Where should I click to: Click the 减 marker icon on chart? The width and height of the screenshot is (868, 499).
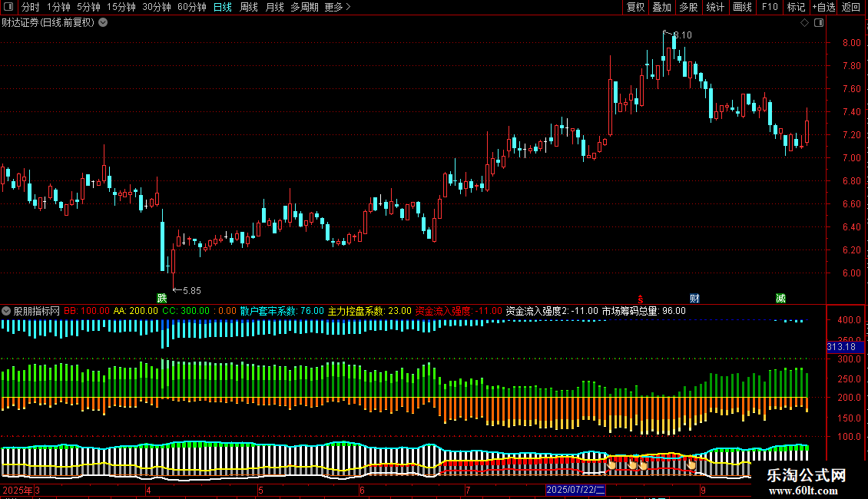click(780, 298)
